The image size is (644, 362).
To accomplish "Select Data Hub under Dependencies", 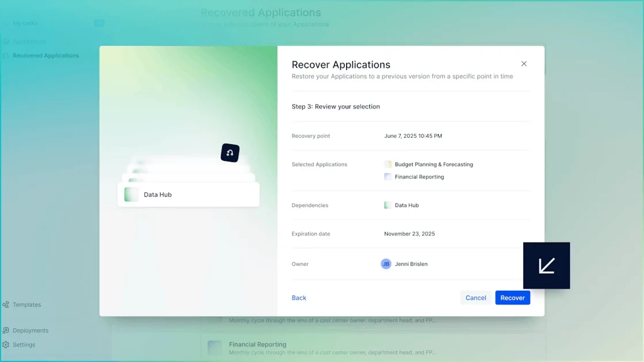I will click(407, 205).
